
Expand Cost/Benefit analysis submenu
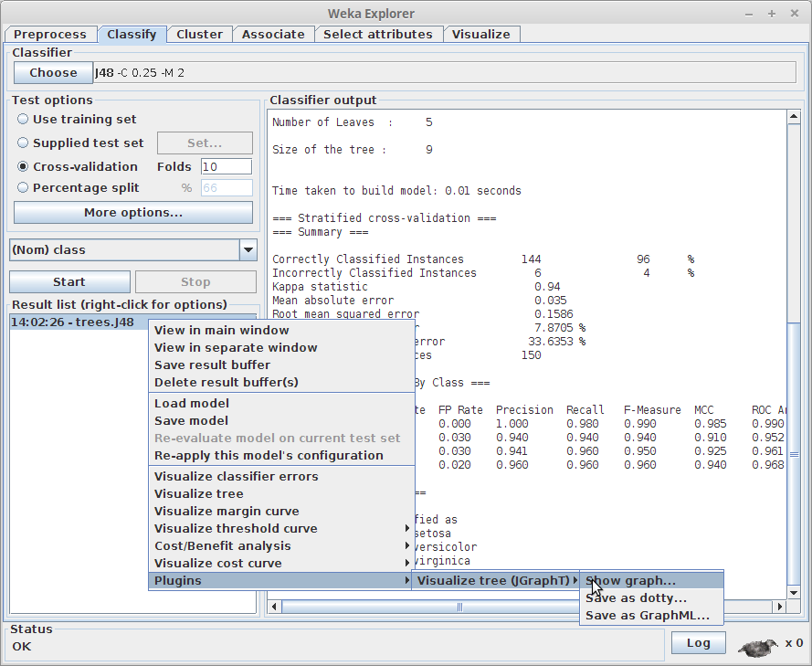tap(281, 545)
